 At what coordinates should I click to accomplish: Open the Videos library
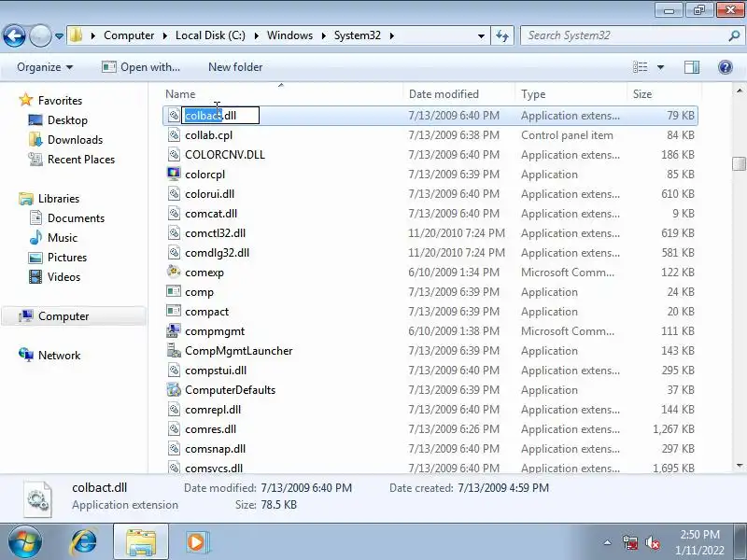tap(63, 276)
